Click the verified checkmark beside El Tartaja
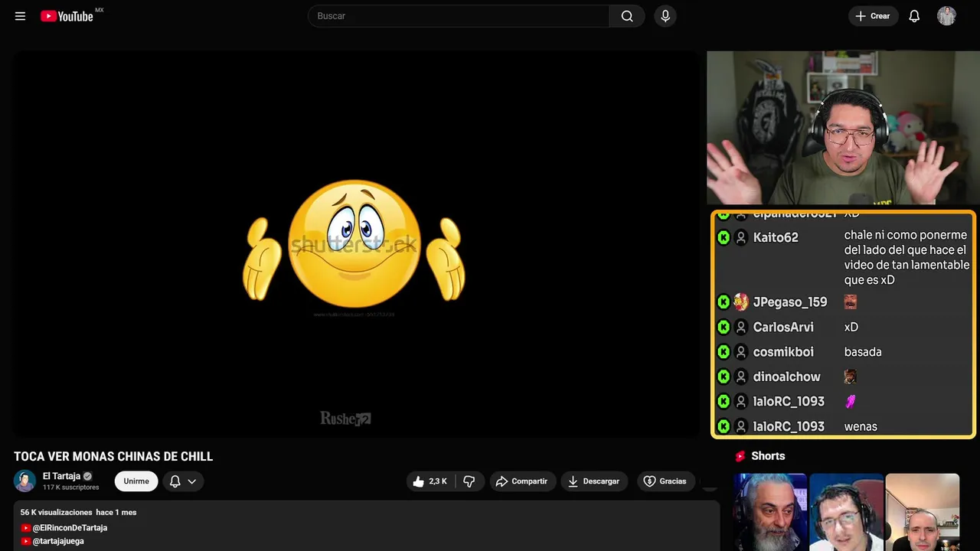 [87, 476]
